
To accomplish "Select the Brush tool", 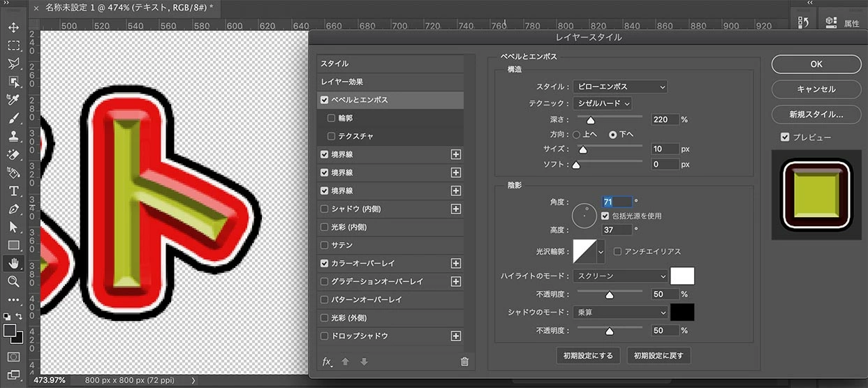I will coord(13,118).
